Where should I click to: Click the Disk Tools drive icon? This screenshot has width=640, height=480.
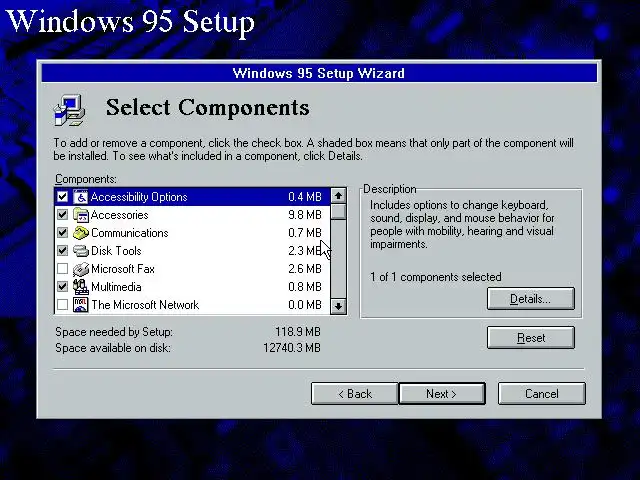tap(80, 251)
